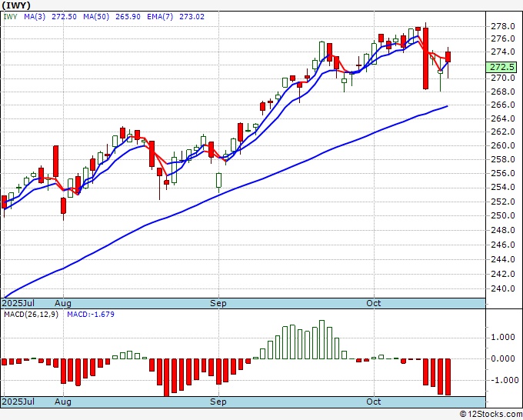The height and width of the screenshot is (420, 523).
Task: Click the (IWY) ticker title
Action: point(16,5)
